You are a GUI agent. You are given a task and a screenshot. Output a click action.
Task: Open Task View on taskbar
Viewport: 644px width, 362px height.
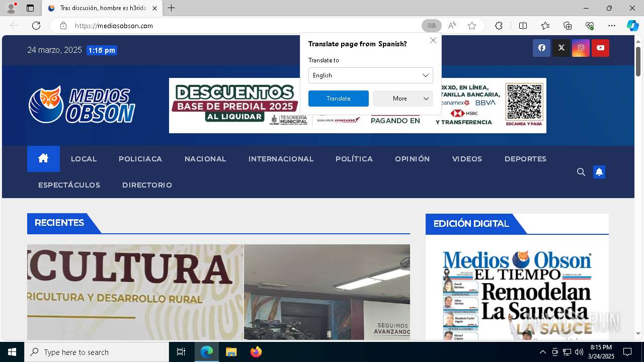181,352
